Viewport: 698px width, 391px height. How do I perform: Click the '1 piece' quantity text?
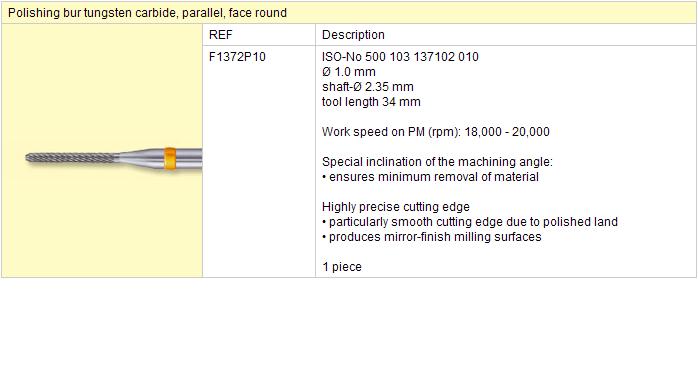tap(342, 267)
